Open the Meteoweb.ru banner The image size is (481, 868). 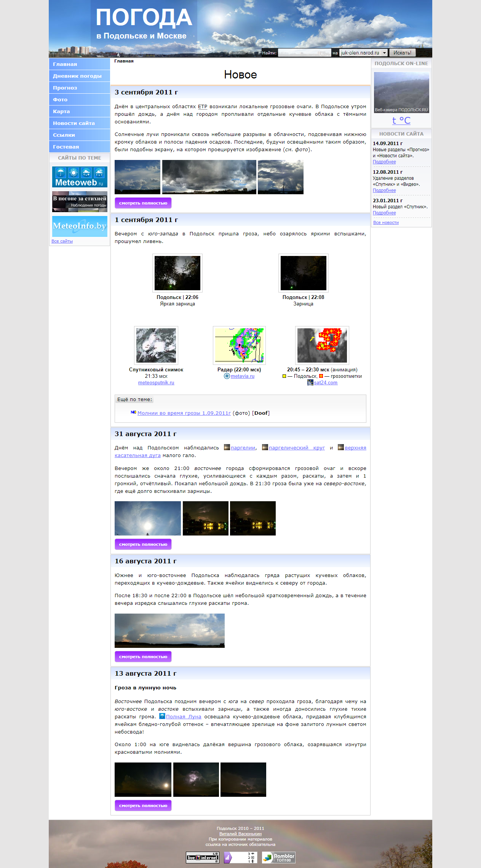click(80, 177)
